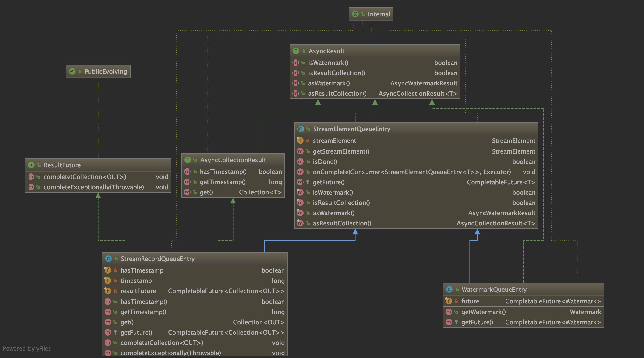Click the Powered by yFiles label

(27, 348)
